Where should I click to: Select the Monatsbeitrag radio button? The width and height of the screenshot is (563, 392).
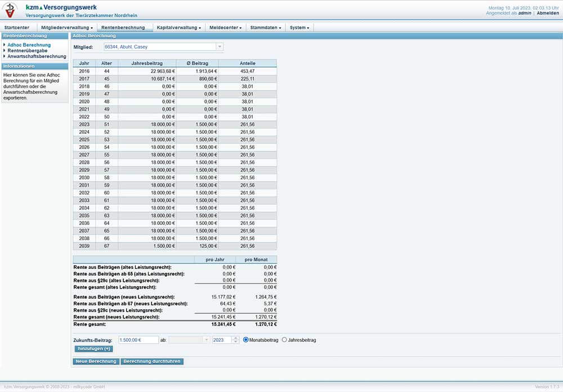245,340
